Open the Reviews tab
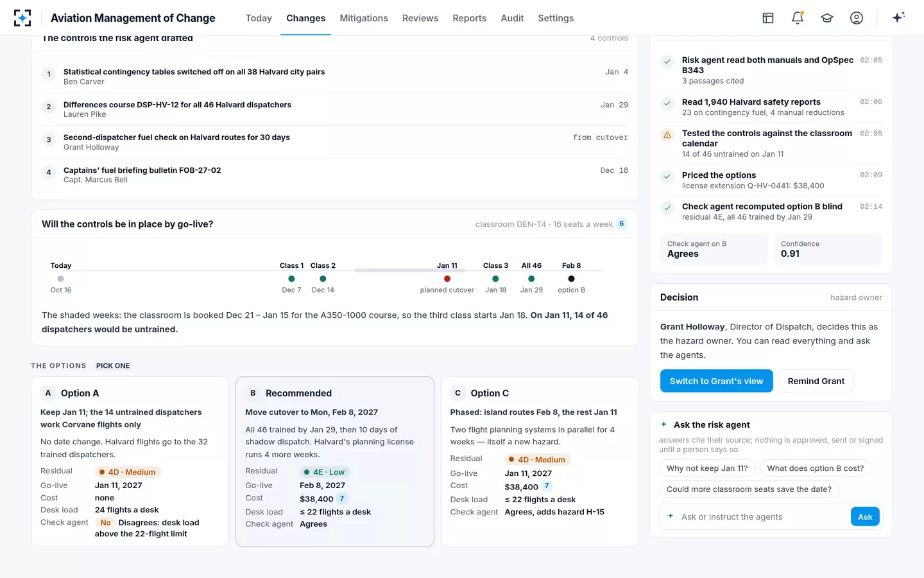This screenshot has height=578, width=924. coord(420,18)
